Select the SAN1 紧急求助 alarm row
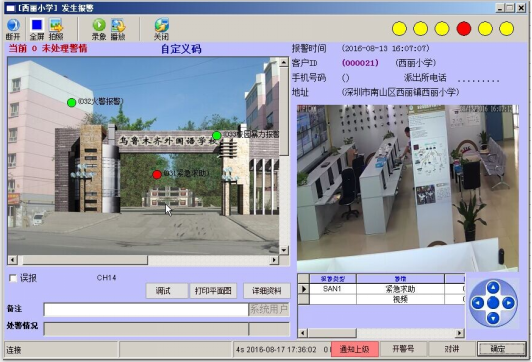The width and height of the screenshot is (532, 362). 381,289
